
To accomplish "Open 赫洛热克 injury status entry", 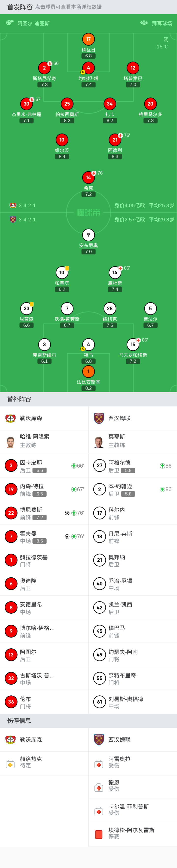I will tap(31, 762).
